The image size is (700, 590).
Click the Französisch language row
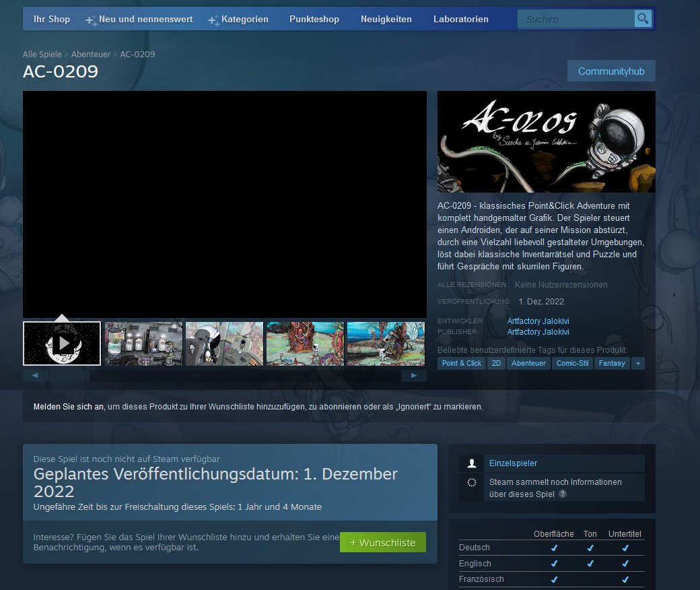(551, 579)
